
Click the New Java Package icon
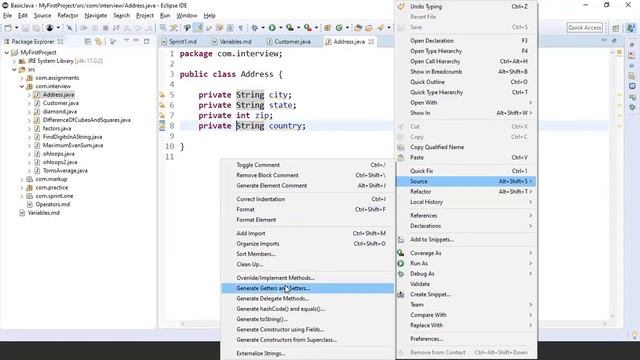tap(327, 28)
